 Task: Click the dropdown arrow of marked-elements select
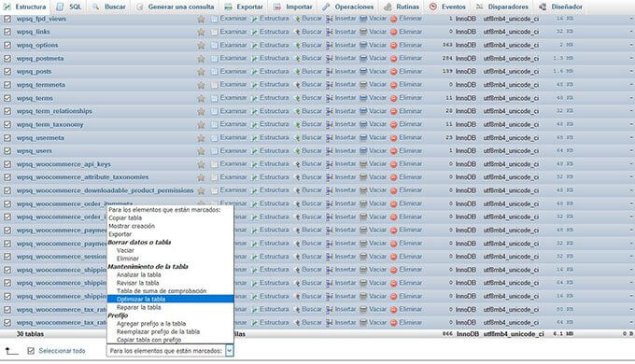click(229, 351)
